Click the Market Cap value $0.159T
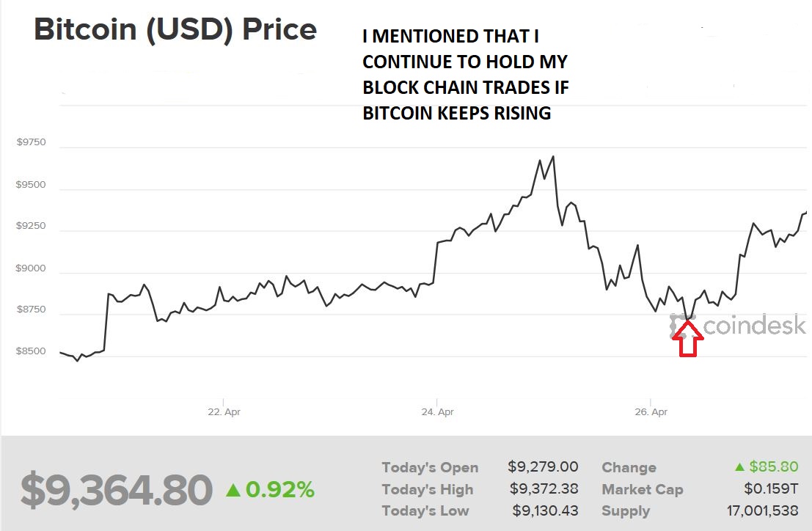The height and width of the screenshot is (531, 812). (x=771, y=489)
